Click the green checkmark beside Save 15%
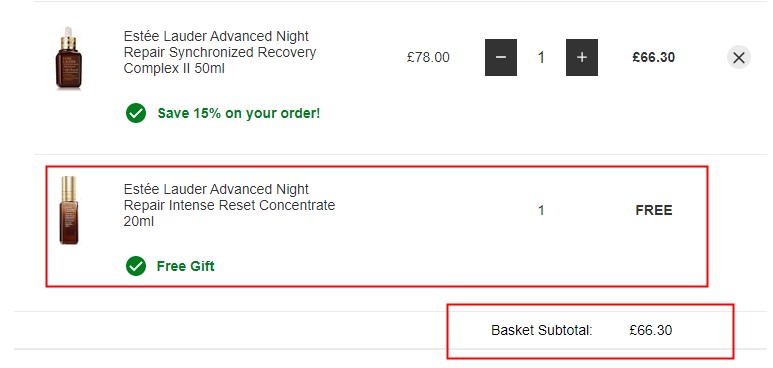773x368 pixels. (x=136, y=113)
